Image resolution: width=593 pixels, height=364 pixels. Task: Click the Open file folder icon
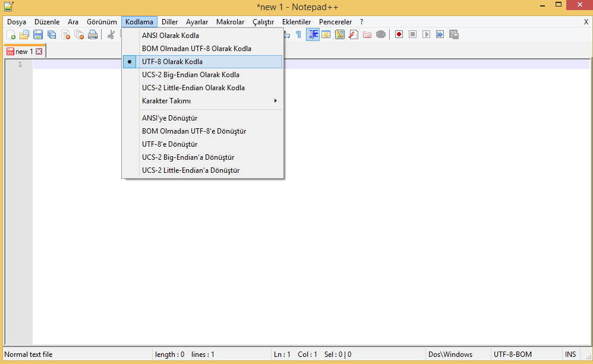24,35
